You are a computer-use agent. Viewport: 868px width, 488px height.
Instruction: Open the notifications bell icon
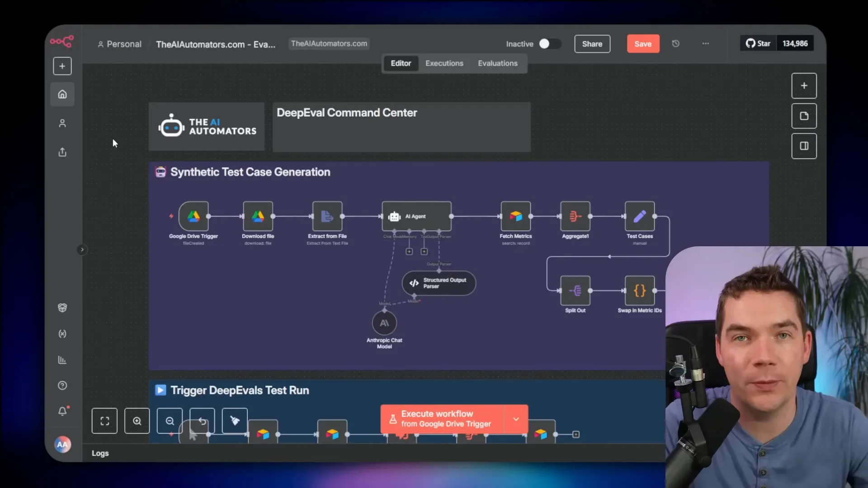pos(62,411)
